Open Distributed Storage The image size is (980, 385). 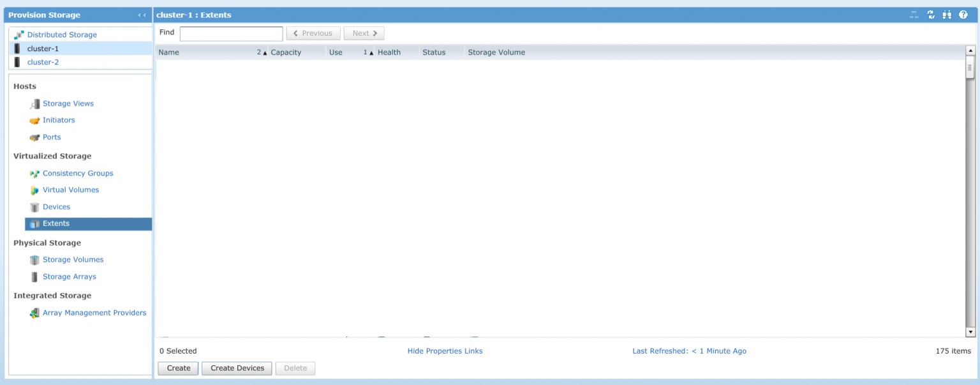coord(62,34)
